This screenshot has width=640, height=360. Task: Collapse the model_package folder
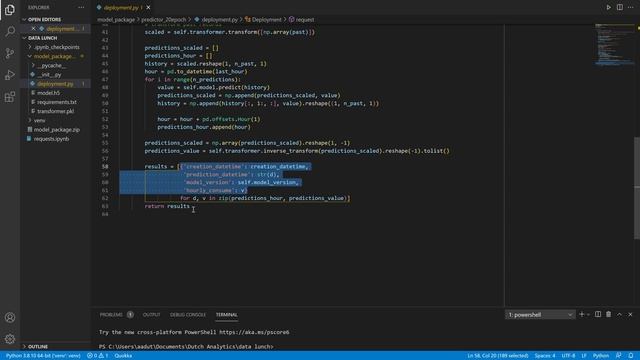coord(55,56)
